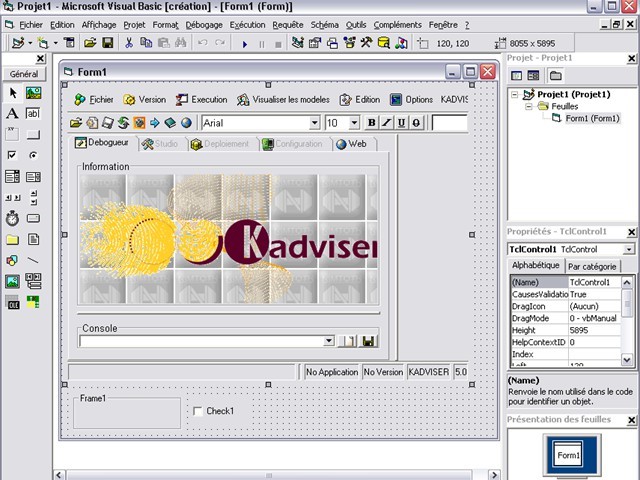Click the horizontal scrollbar right arrow
Viewport: 640px width, 480px height.
[x=494, y=475]
